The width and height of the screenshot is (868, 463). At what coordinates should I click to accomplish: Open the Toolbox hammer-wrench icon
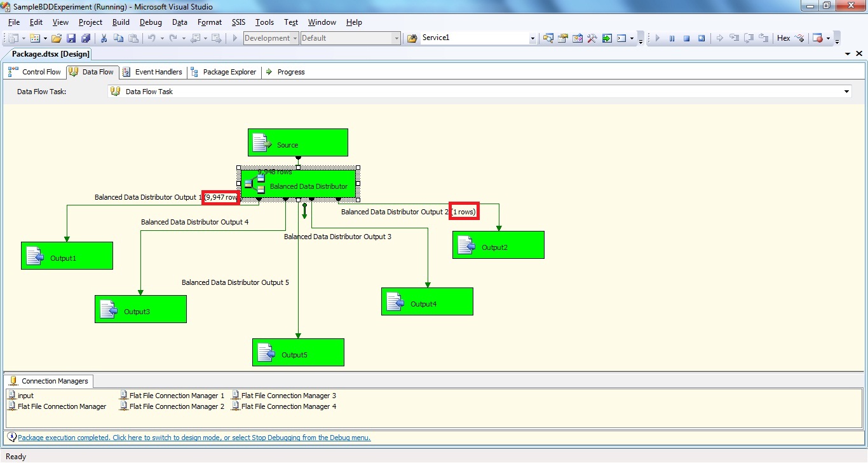point(592,38)
